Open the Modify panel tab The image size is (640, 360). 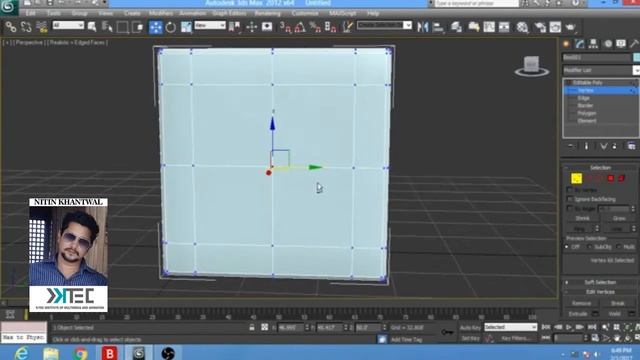click(580, 44)
